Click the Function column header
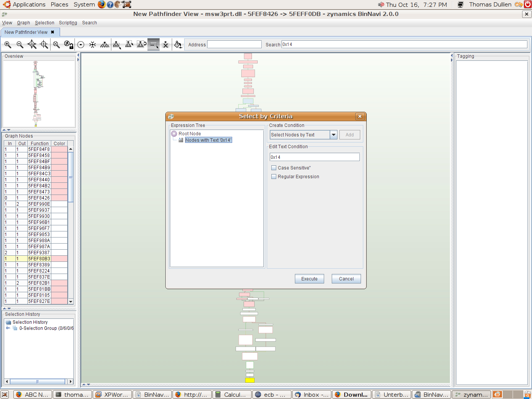 [40, 144]
